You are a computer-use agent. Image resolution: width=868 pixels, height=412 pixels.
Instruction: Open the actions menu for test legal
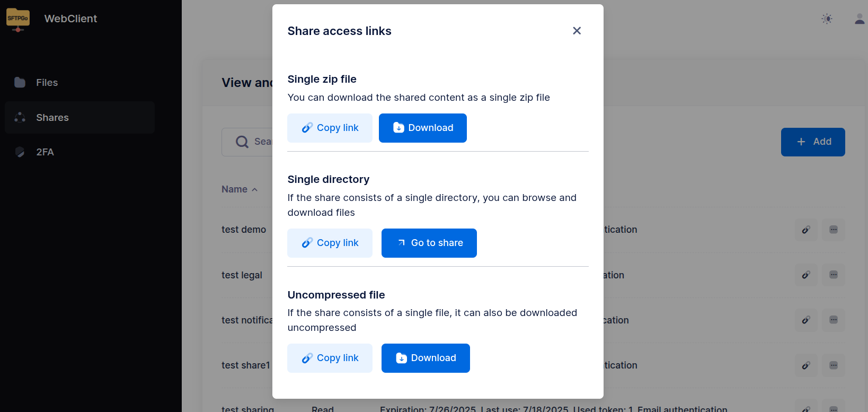click(833, 275)
